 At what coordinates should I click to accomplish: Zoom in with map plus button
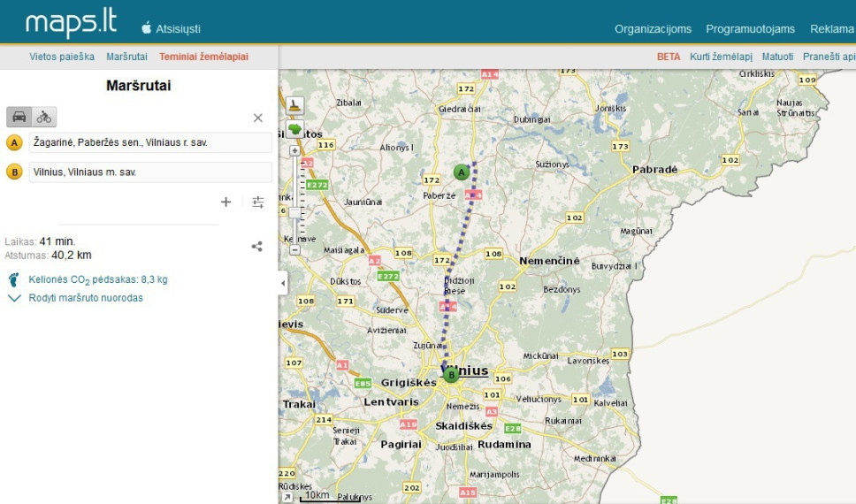(294, 150)
